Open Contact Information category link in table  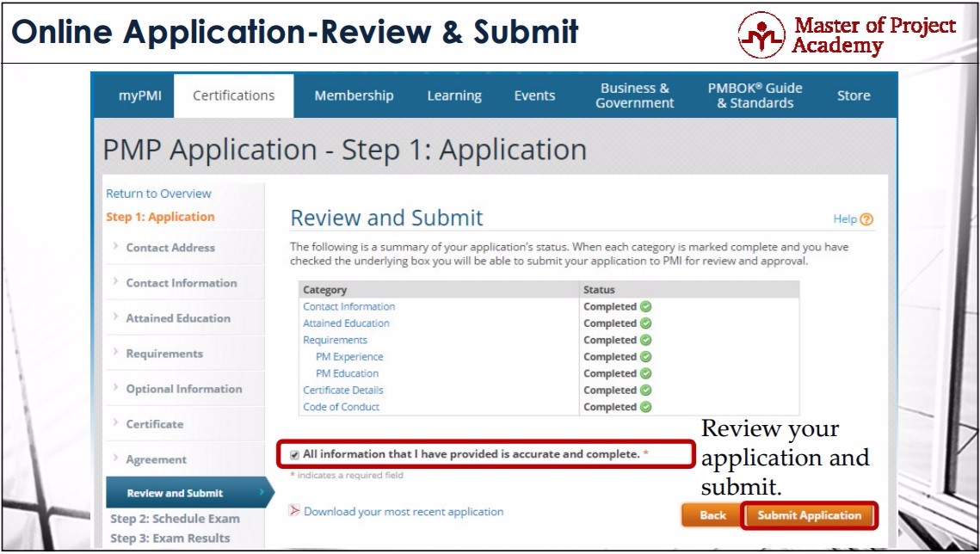click(x=348, y=306)
